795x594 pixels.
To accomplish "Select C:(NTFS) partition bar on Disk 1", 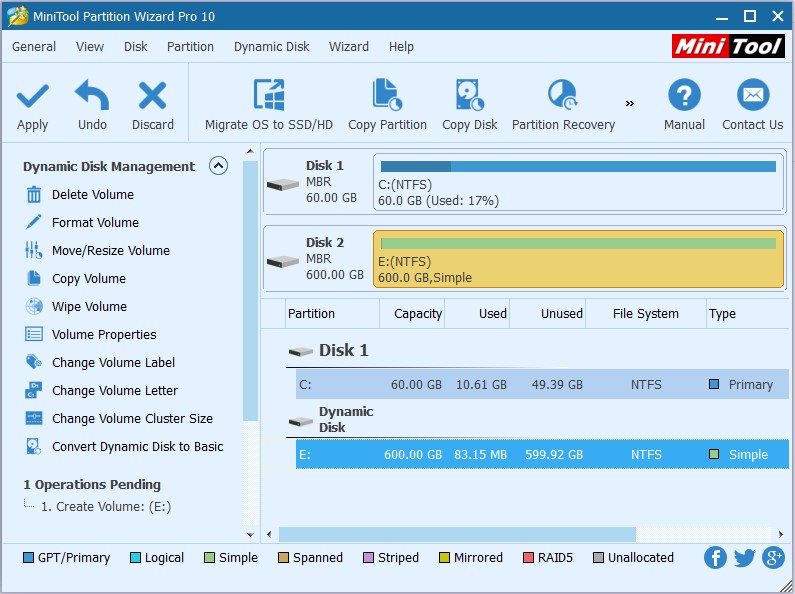I will point(579,182).
